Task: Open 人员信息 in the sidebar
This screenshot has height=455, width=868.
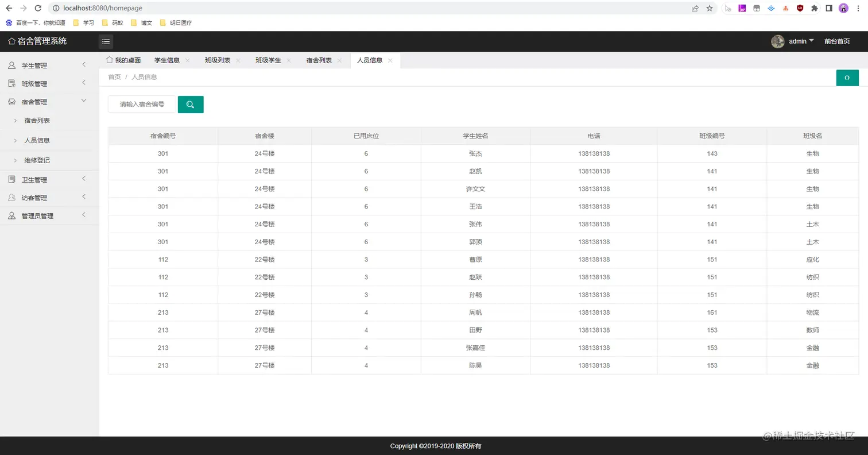Action: point(37,140)
